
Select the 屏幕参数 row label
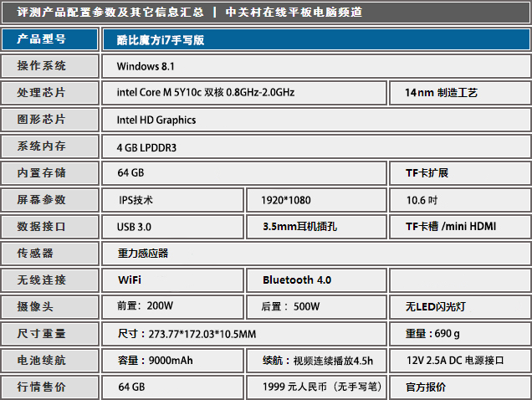click(50, 200)
